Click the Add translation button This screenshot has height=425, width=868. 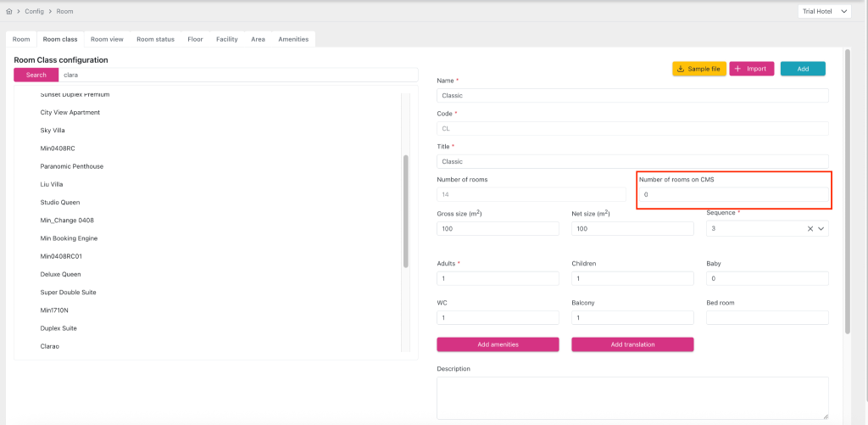point(632,344)
